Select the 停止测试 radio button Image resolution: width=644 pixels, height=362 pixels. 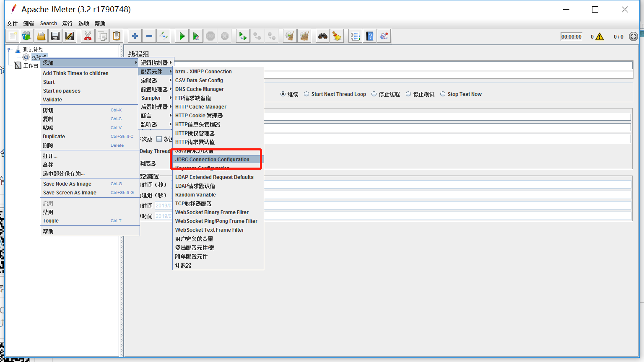tap(408, 94)
